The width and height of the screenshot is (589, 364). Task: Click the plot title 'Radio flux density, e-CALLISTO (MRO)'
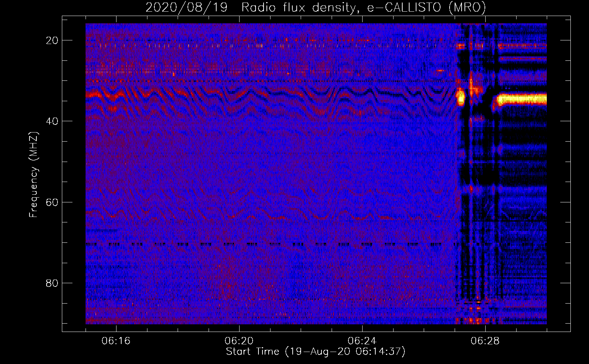pos(363,8)
